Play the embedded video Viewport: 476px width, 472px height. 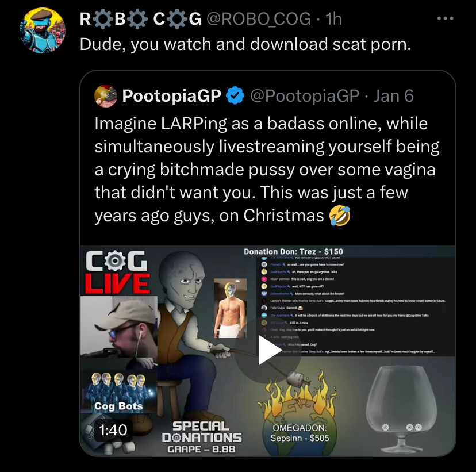click(268, 350)
